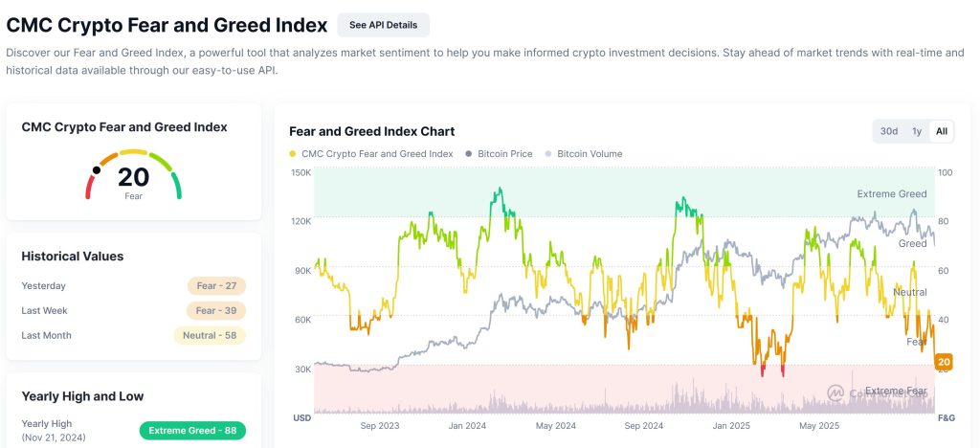Click the Fear and Greed Index Chart title
The height and width of the screenshot is (448, 980).
click(371, 131)
